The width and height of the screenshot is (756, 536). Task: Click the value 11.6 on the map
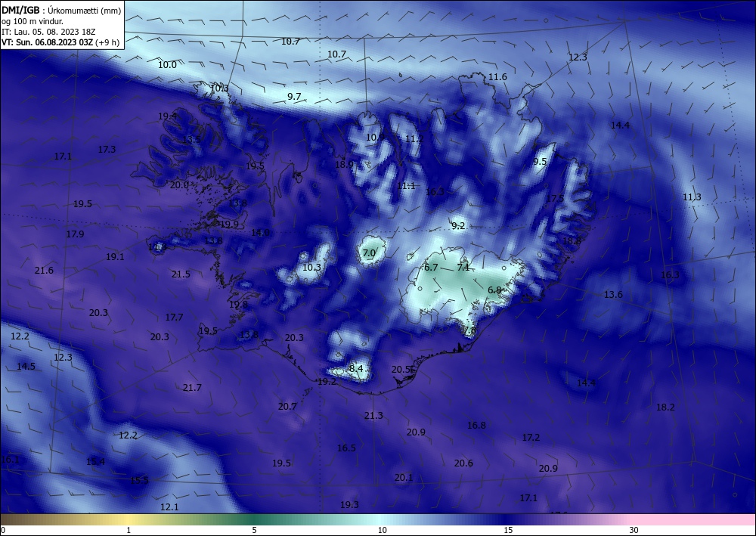[x=497, y=77]
